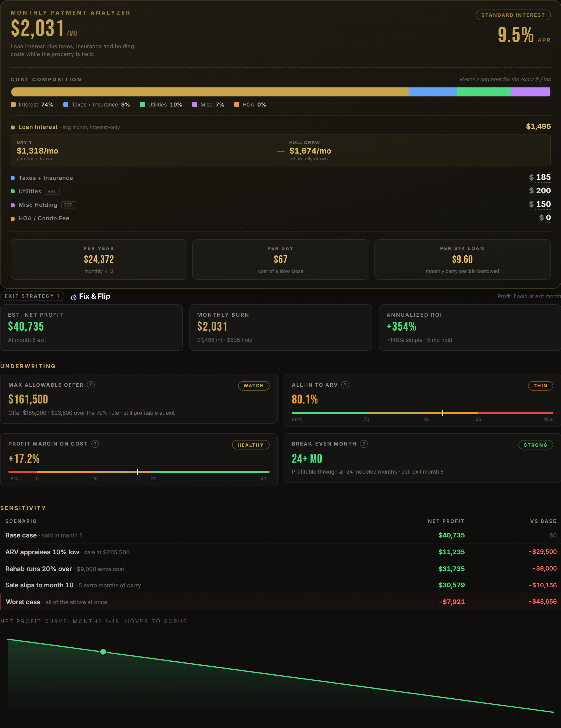561x728 pixels.
Task: Click the EST. tag beside Utilities
Action: click(x=52, y=191)
